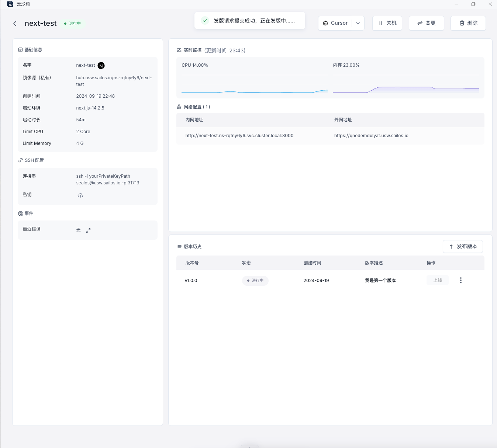Screen dimensions: 497x448
Task: Click the 云沙箱 app icon in title bar
Action: tap(10, 4)
